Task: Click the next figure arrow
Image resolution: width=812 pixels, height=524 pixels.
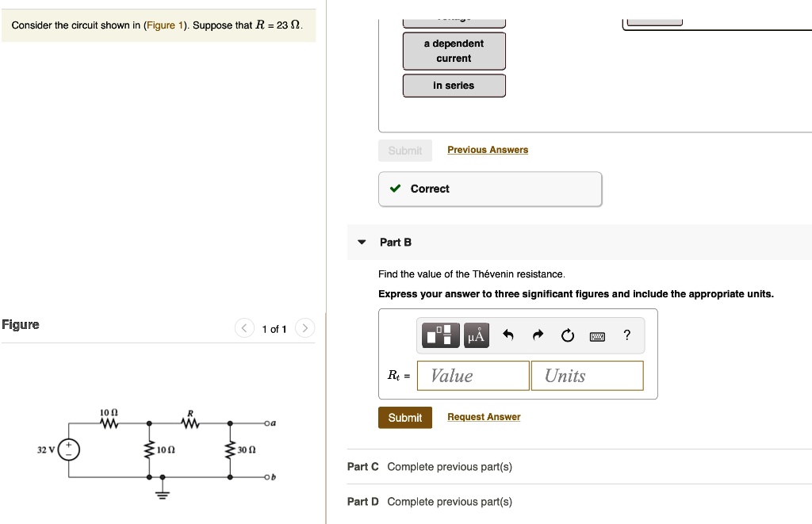Action: [304, 327]
